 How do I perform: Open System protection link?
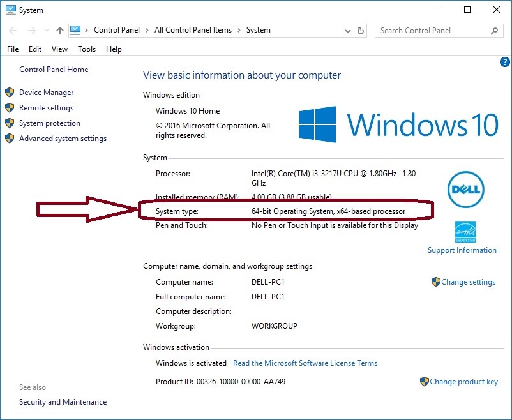pos(50,123)
